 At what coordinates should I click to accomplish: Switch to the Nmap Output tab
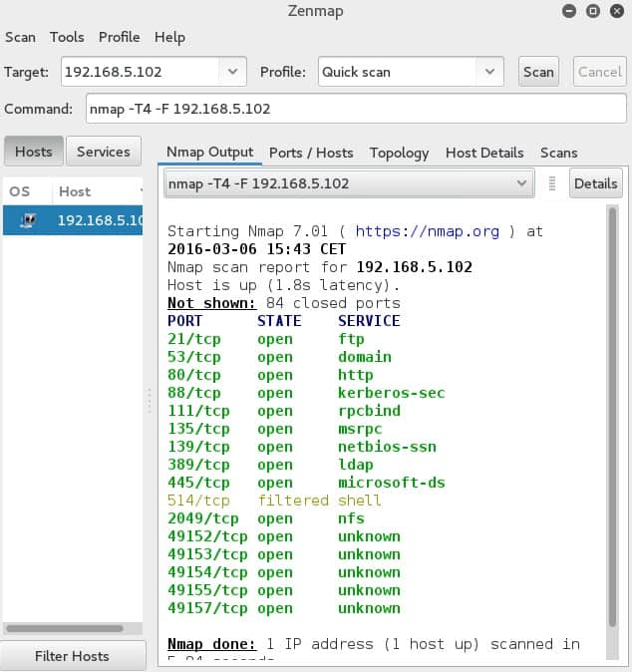pos(210,153)
